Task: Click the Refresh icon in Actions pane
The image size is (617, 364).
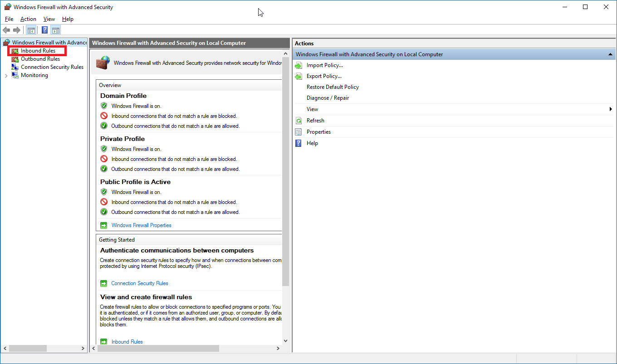Action: click(299, 121)
